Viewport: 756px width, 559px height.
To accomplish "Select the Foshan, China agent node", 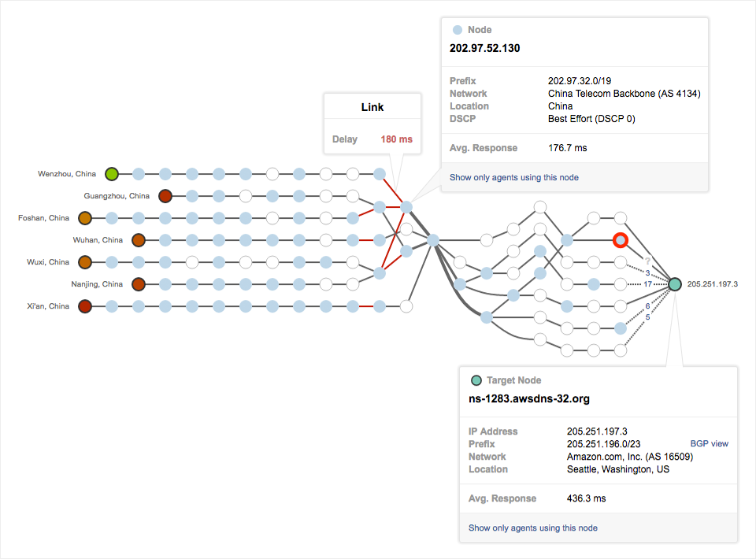I will 85,218.
